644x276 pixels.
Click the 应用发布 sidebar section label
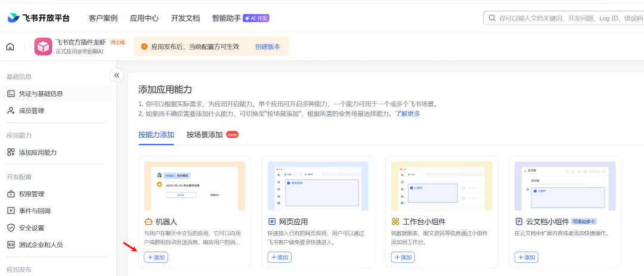pos(19,270)
